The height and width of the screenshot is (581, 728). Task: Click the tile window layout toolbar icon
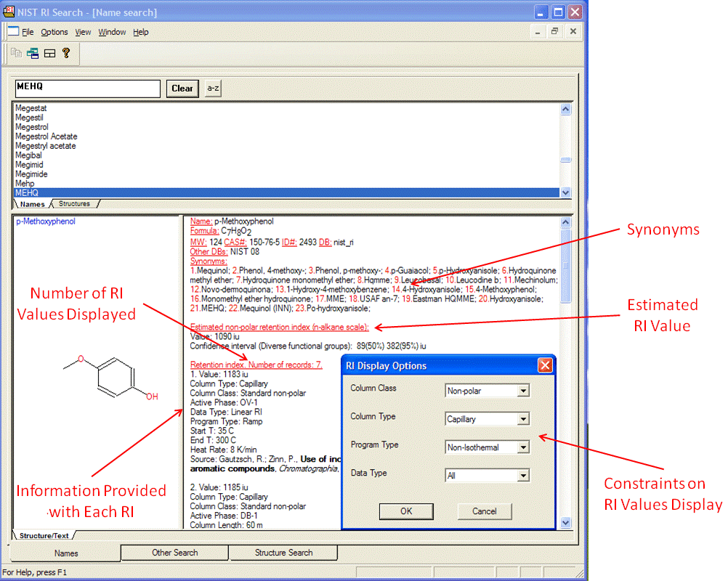[x=49, y=53]
